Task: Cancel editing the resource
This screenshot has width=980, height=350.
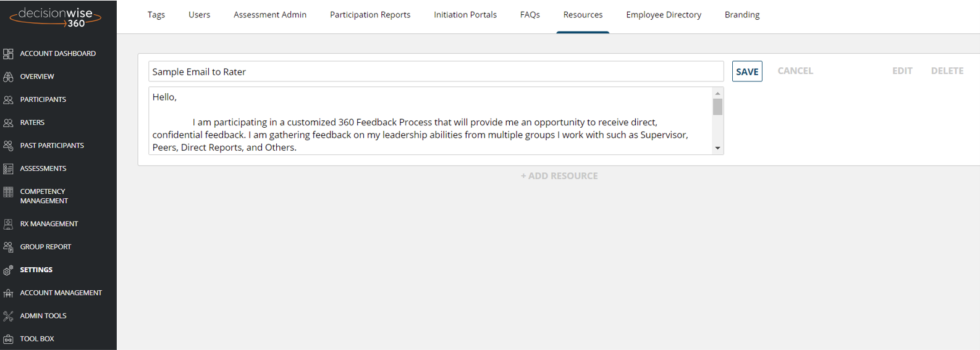Action: click(x=795, y=71)
